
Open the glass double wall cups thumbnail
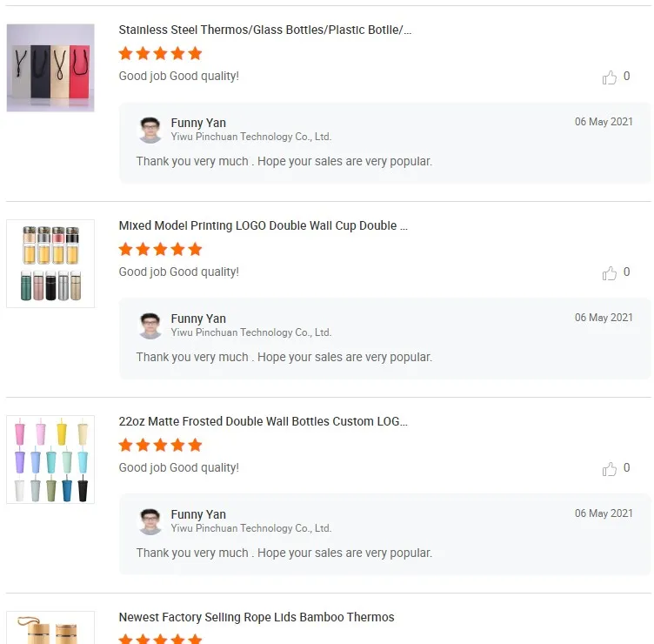50,264
